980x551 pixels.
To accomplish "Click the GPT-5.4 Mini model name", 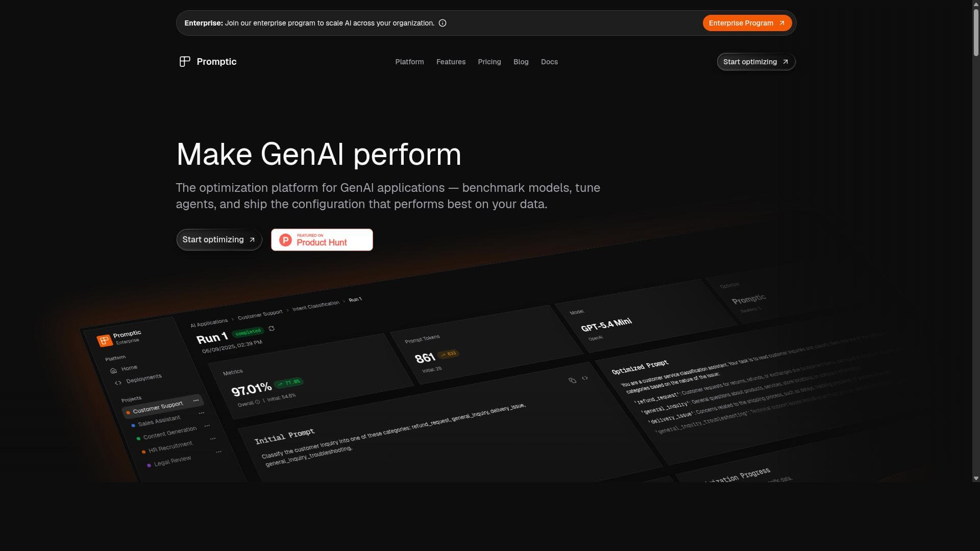I will [x=606, y=324].
